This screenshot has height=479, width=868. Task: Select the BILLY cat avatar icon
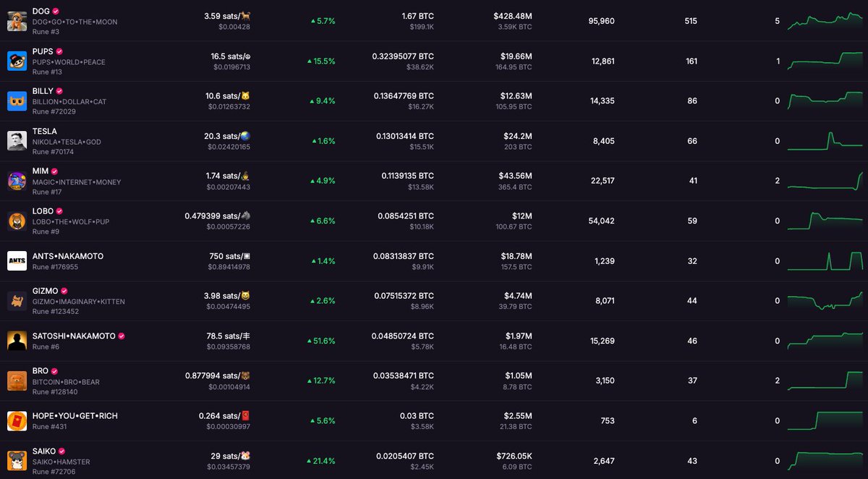[x=17, y=101]
